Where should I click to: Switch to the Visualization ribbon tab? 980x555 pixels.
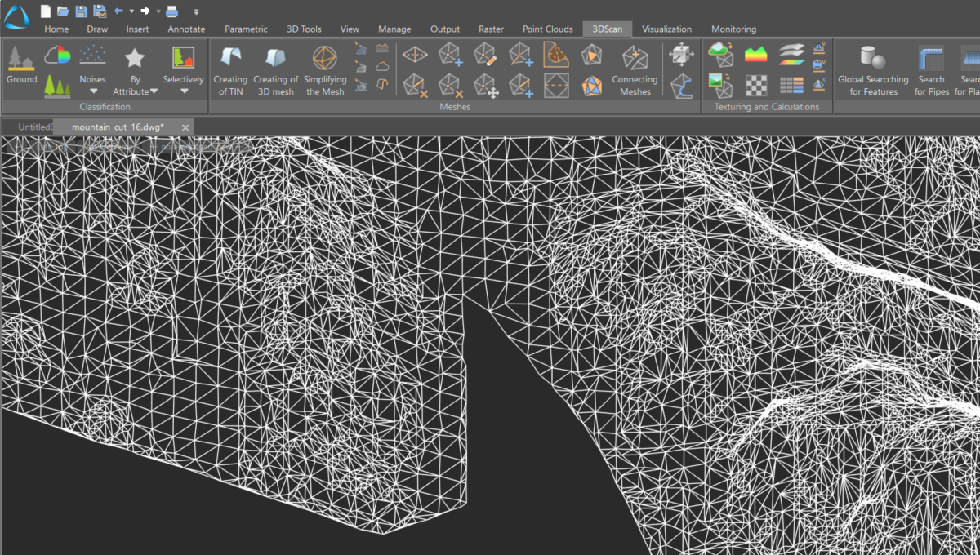pyautogui.click(x=667, y=29)
